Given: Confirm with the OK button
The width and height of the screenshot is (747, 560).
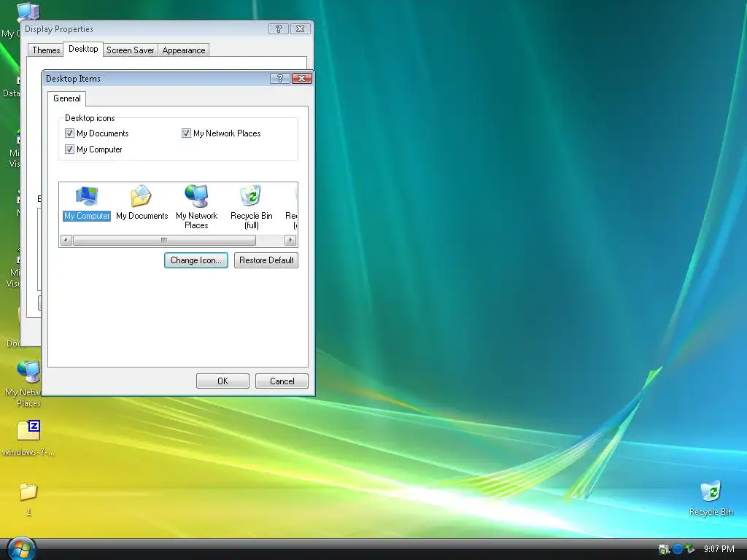Looking at the screenshot, I should coord(222,381).
